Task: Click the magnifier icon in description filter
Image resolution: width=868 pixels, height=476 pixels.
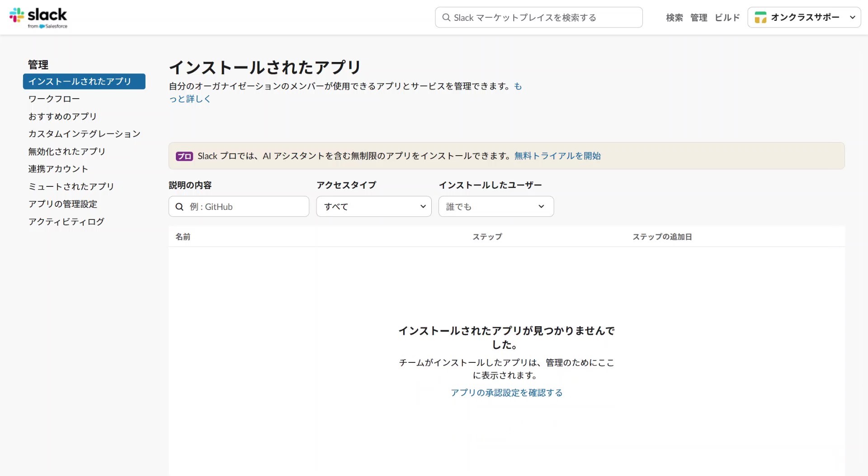Action: click(179, 207)
